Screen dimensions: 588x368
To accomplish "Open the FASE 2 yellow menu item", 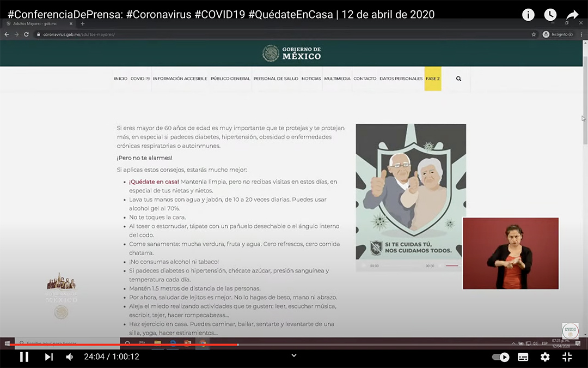I will pyautogui.click(x=433, y=79).
